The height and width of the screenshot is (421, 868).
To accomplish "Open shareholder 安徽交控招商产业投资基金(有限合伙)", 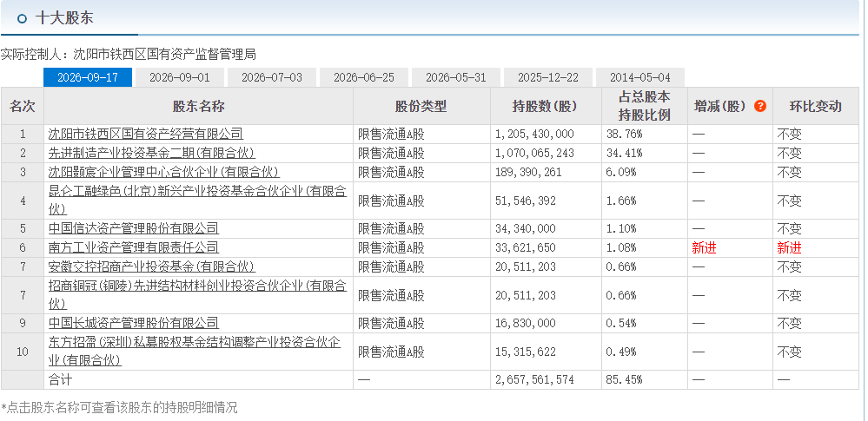I will [152, 266].
